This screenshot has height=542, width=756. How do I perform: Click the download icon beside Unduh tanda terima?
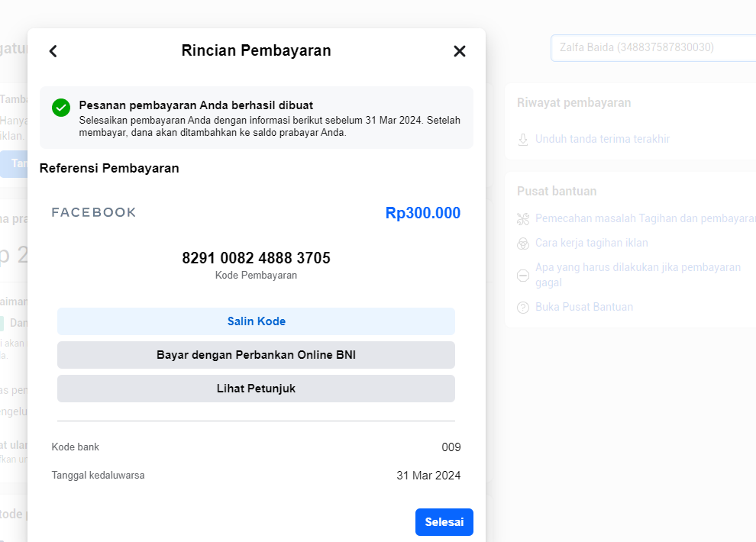523,140
